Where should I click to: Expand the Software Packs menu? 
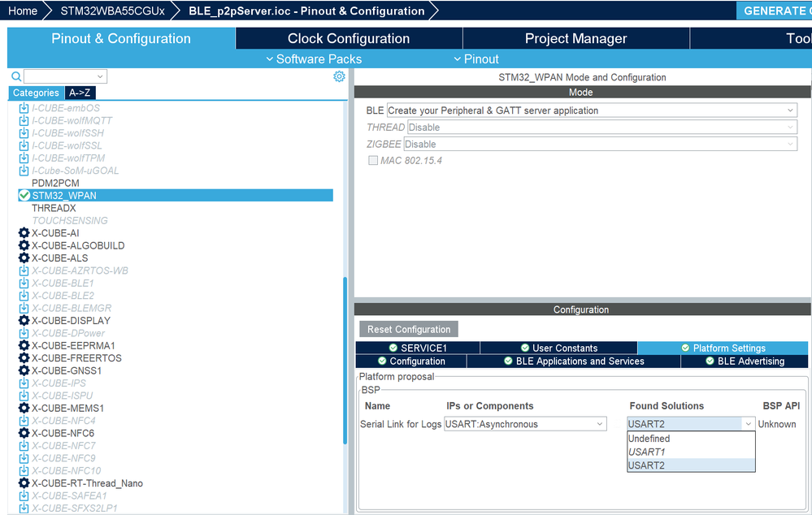(314, 59)
